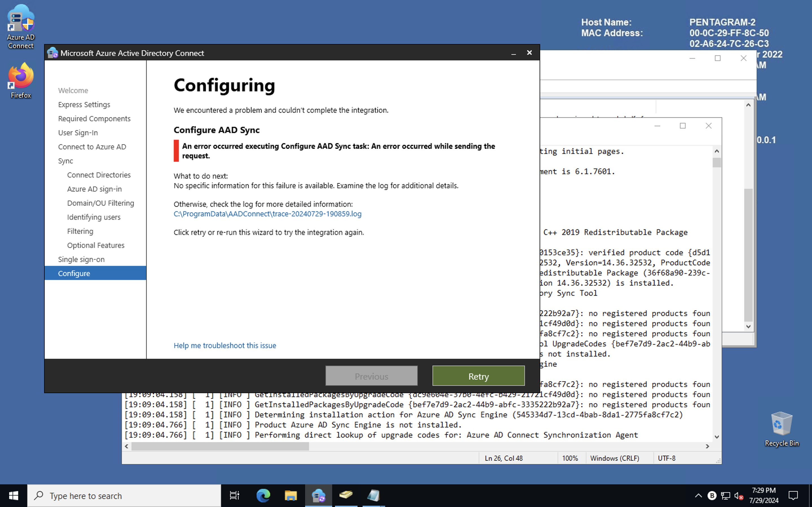Screen dimensions: 812x507
Task: Click the Previous button on wizard
Action: click(x=371, y=376)
